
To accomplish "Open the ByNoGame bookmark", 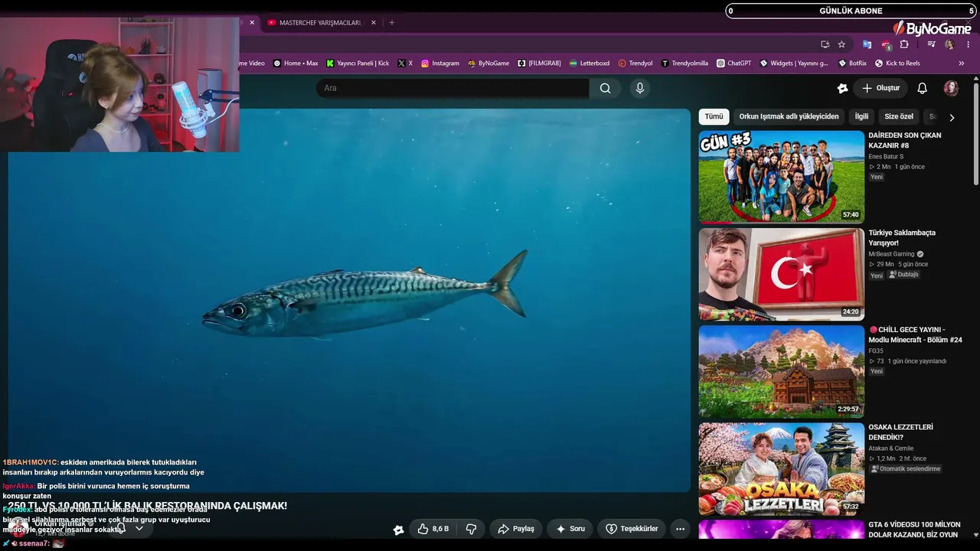I will [488, 64].
